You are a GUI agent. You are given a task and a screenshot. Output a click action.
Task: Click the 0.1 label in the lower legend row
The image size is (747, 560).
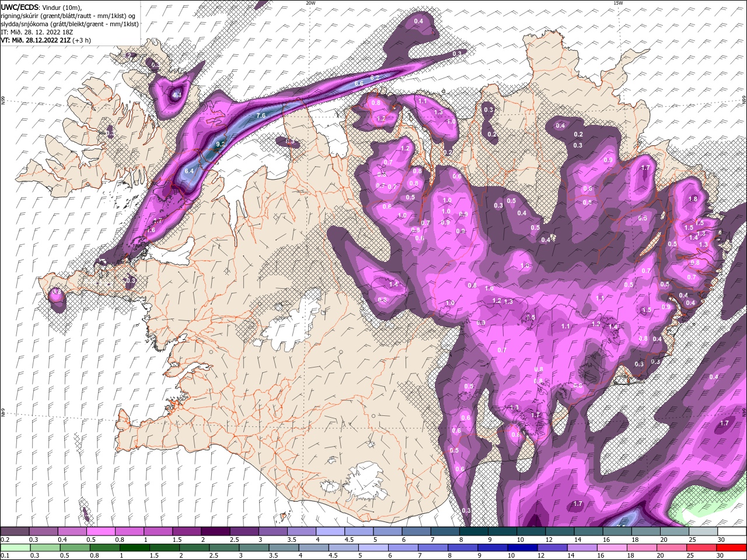pyautogui.click(x=6, y=556)
